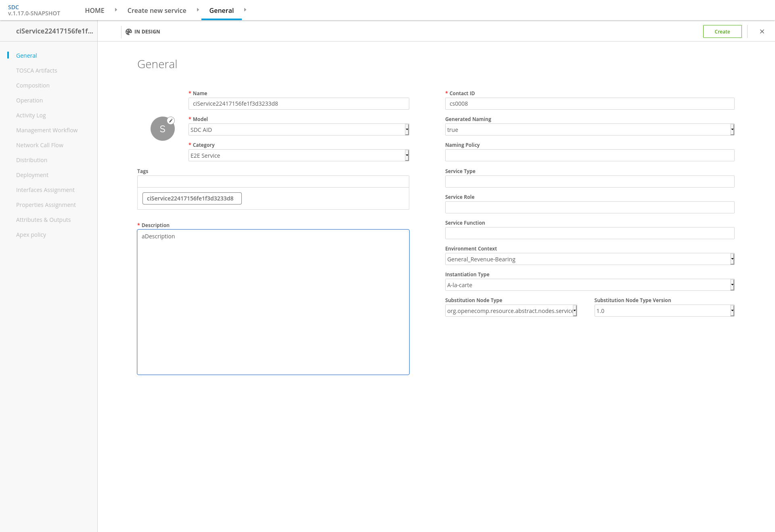Open Deployment in the sidebar
This screenshot has width=775, height=532.
pyautogui.click(x=32, y=175)
